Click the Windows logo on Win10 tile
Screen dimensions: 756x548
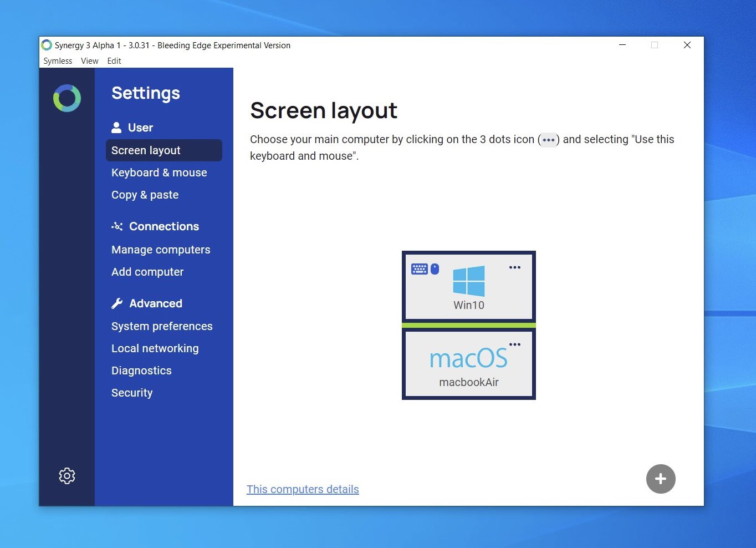click(x=469, y=281)
